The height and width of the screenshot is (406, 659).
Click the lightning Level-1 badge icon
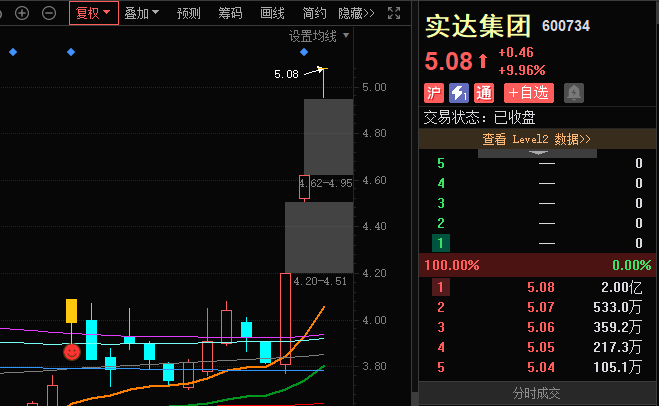459,93
